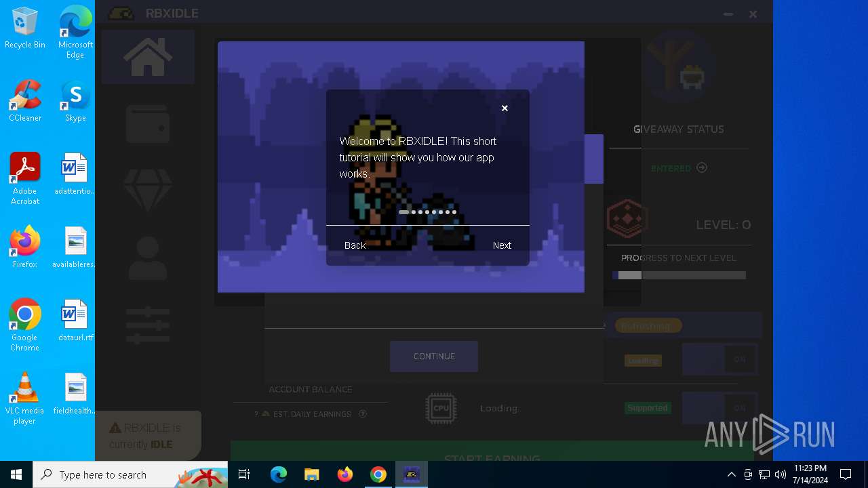This screenshot has height=488, width=868.
Task: Click the level badge hexagon icon
Action: 627,218
